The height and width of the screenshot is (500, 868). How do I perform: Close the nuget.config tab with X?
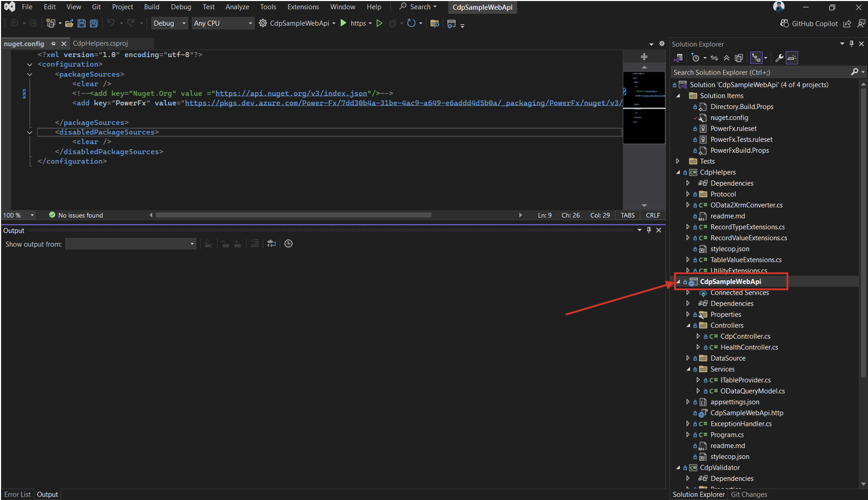[x=64, y=44]
